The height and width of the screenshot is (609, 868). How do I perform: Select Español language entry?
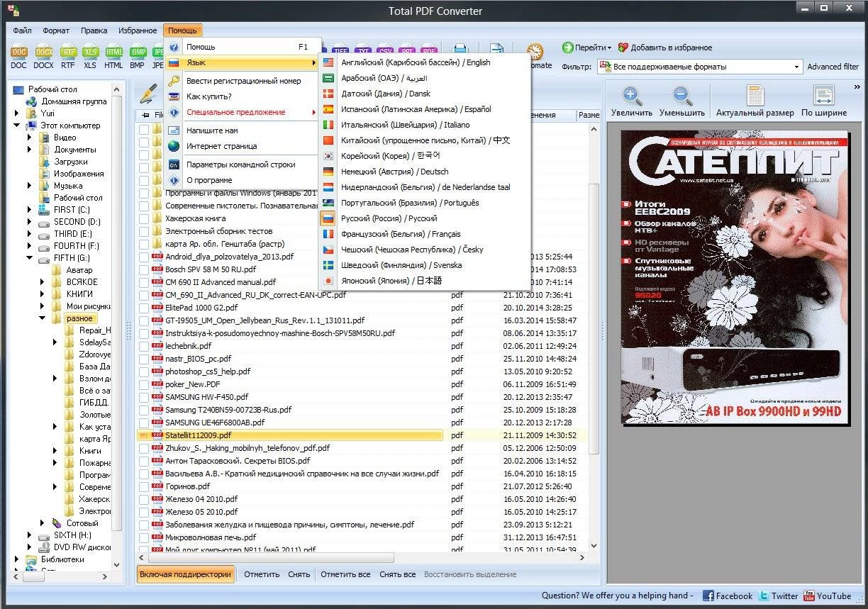coord(425,109)
